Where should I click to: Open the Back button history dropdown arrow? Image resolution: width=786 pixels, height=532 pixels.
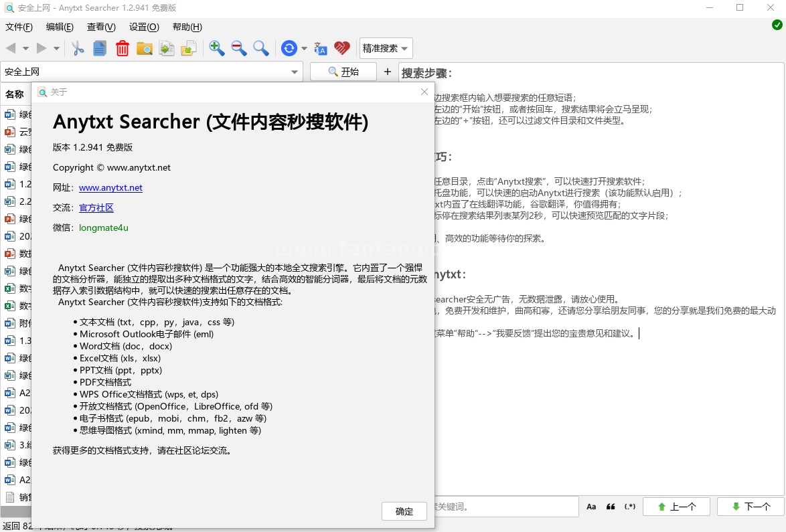tap(25, 49)
